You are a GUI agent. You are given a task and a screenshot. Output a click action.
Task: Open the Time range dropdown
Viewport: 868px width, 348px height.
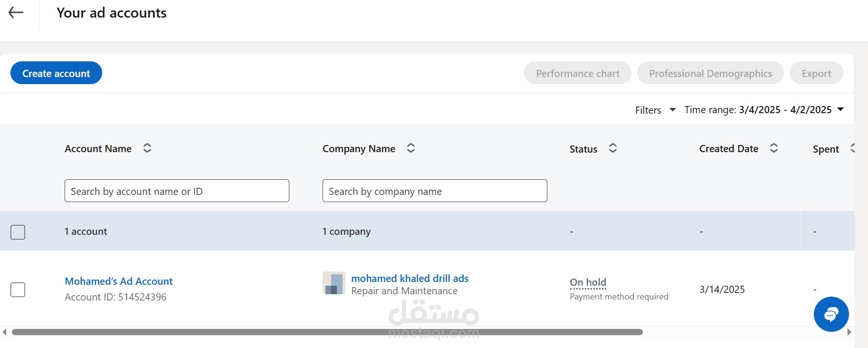(x=764, y=110)
